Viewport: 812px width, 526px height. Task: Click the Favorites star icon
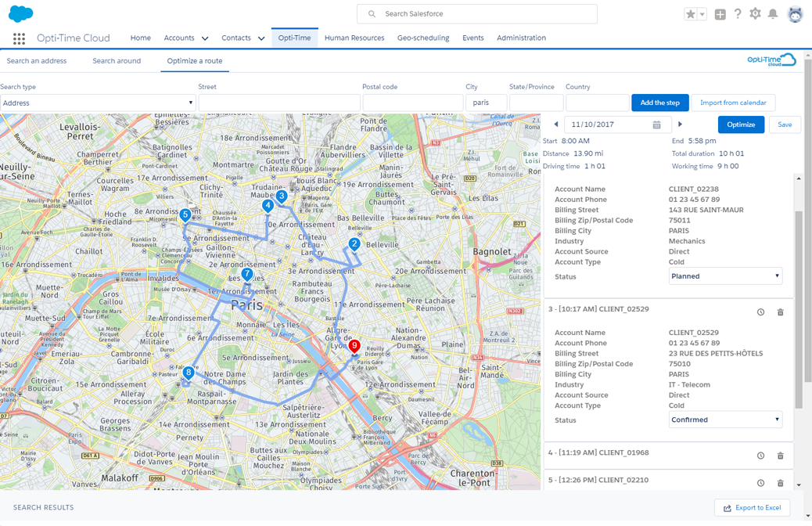point(692,13)
